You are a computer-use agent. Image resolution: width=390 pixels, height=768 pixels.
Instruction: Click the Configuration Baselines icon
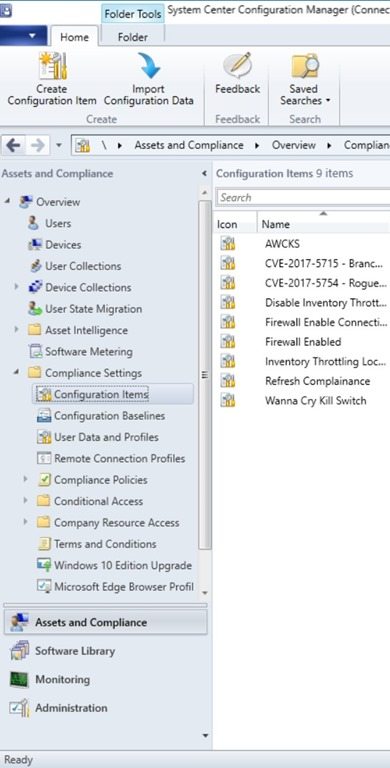tap(44, 416)
